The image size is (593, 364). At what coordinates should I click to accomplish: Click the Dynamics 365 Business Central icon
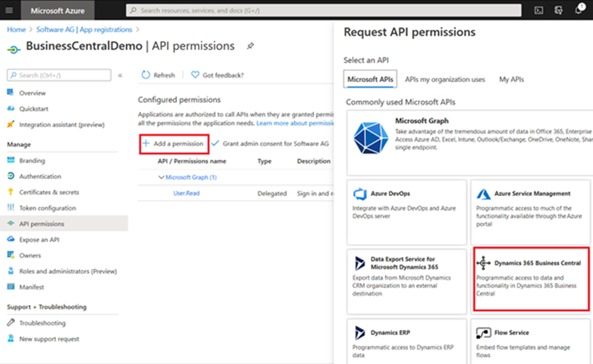tap(484, 263)
